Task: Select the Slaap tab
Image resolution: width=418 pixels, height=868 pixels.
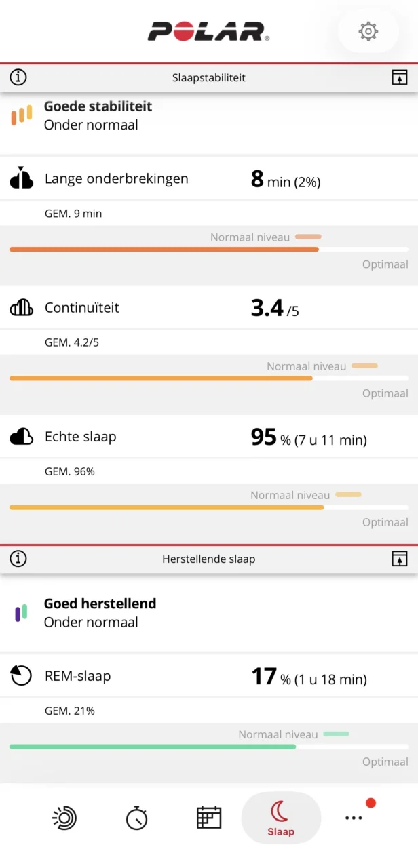Action: click(281, 817)
